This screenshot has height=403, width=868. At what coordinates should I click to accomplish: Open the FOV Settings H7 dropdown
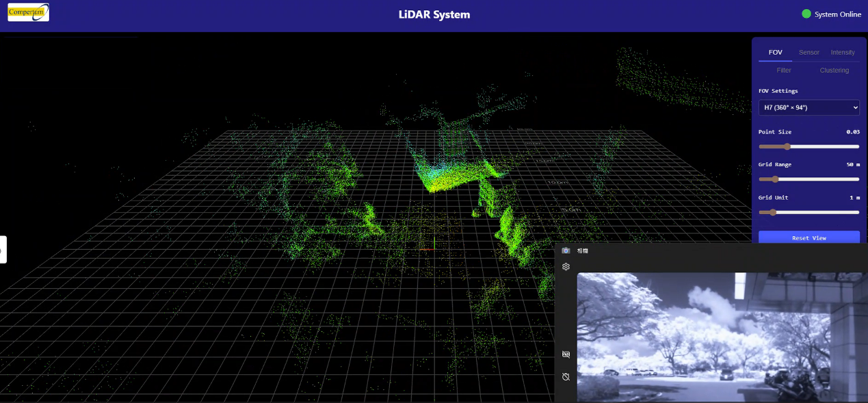(x=808, y=107)
